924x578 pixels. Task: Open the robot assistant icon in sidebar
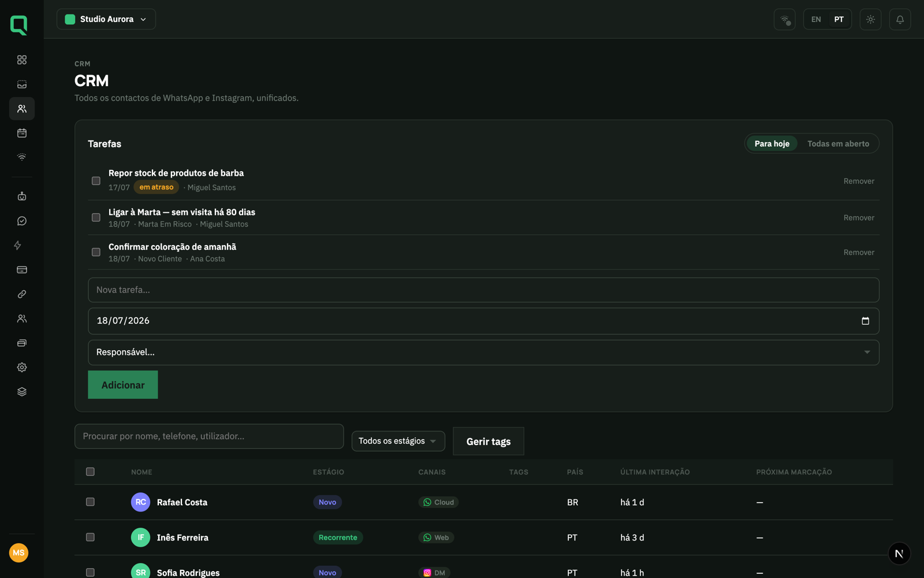click(22, 197)
